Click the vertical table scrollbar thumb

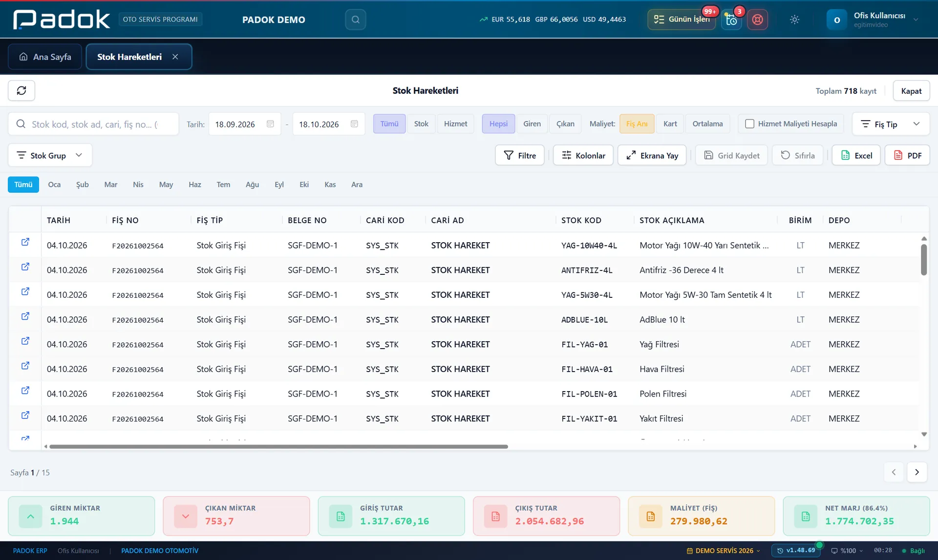(x=924, y=260)
